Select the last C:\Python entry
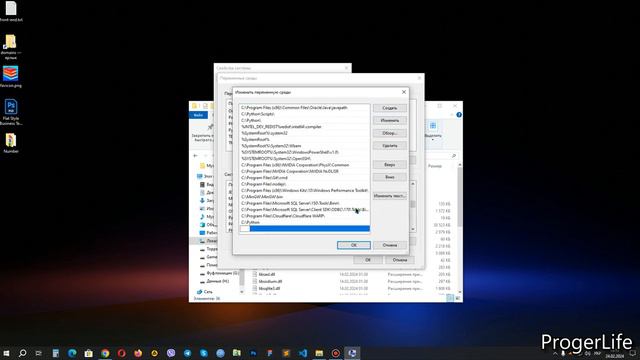Image resolution: width=640 pixels, height=360 pixels. pos(304,222)
